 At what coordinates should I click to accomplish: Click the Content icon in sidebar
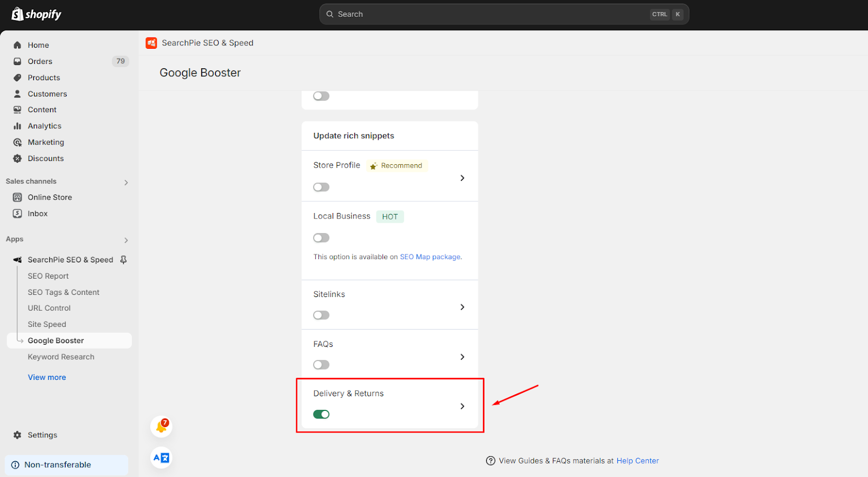tap(17, 109)
